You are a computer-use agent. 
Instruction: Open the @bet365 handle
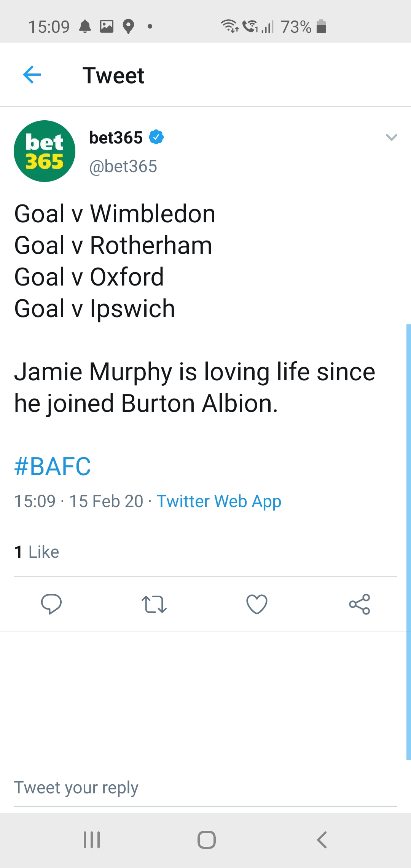[123, 166]
